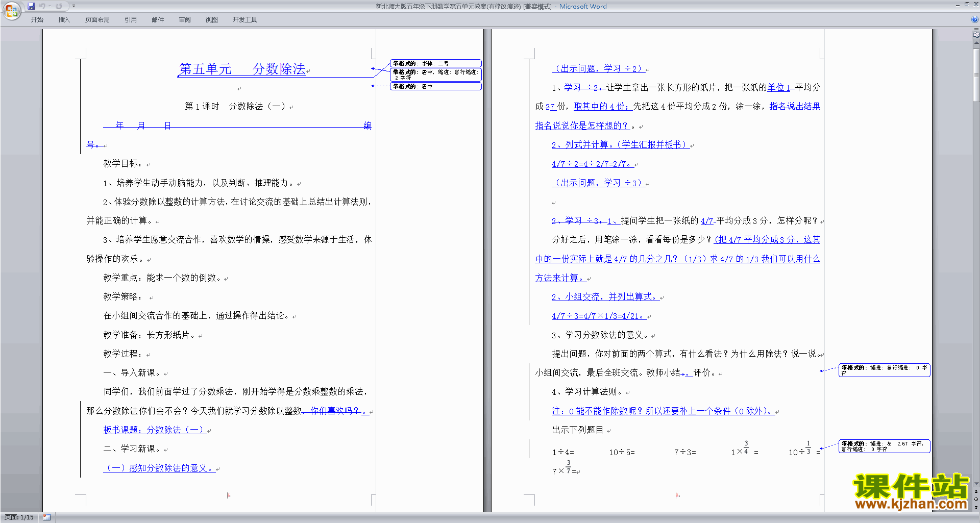Go to next page with double-arrow button
The width and height of the screenshot is (980, 523).
tap(976, 508)
